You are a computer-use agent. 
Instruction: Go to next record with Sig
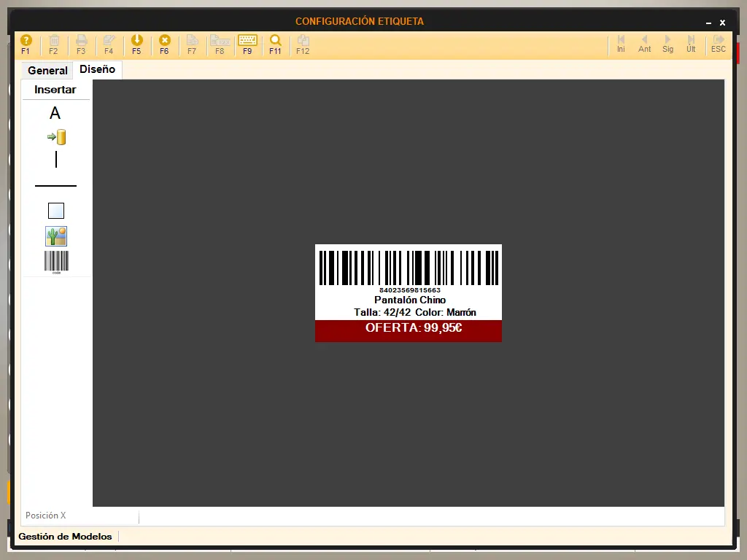tap(668, 44)
